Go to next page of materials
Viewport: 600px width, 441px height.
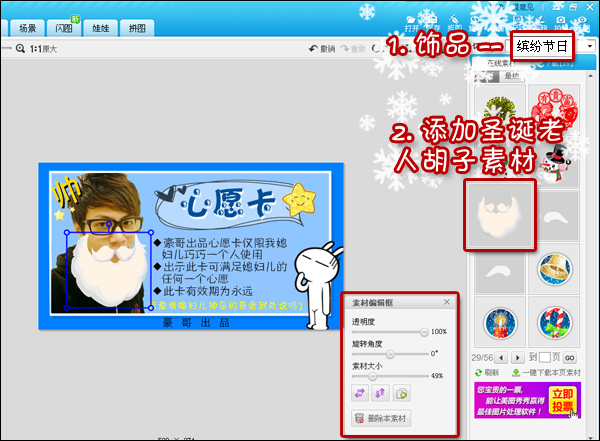click(x=517, y=356)
